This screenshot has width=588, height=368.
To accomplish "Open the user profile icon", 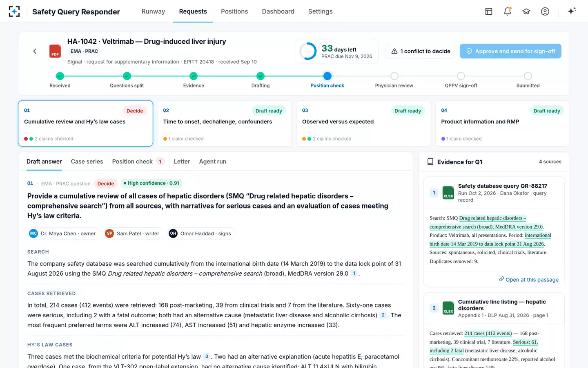I will (545, 11).
